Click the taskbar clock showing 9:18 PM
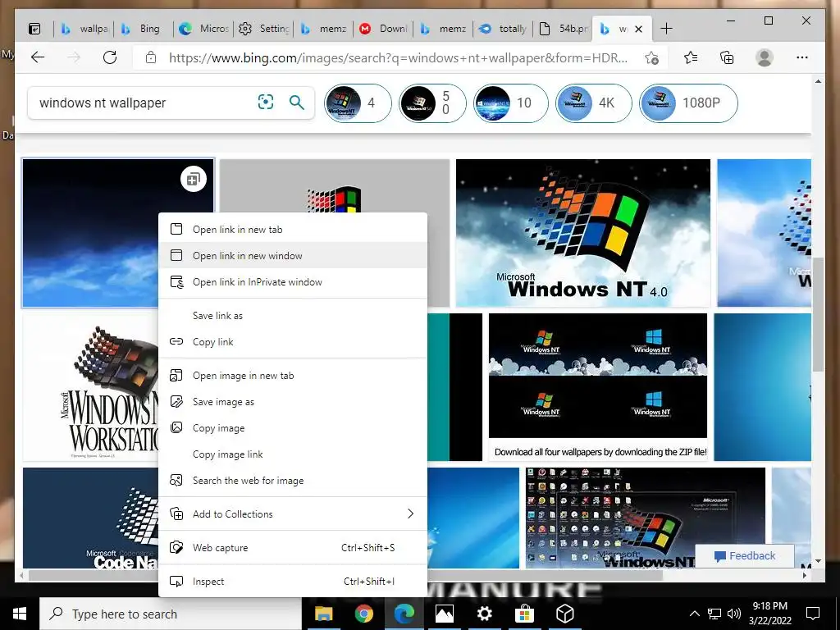Viewport: 840px width, 630px height. (x=769, y=614)
